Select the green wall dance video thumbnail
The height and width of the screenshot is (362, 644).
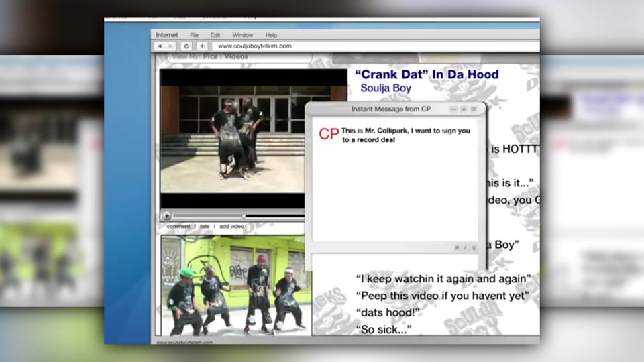click(236, 286)
